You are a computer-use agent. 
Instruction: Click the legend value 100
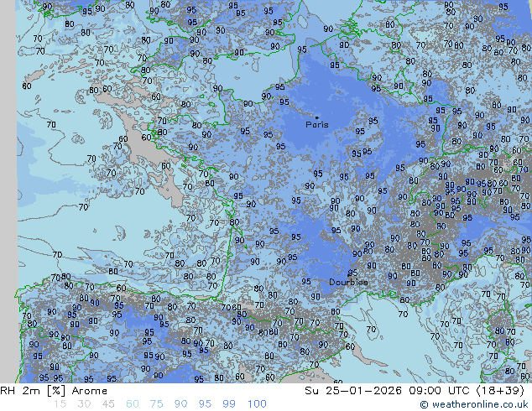pyautogui.click(x=257, y=404)
